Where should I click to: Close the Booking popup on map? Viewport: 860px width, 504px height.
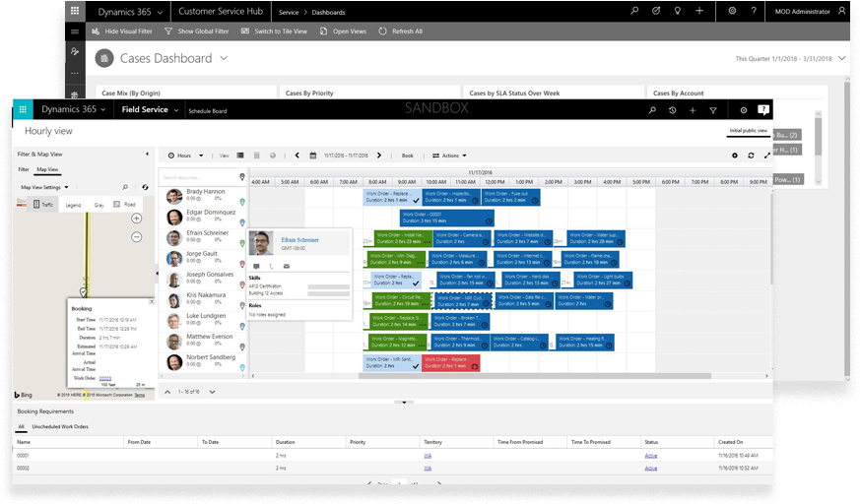pyautogui.click(x=152, y=301)
